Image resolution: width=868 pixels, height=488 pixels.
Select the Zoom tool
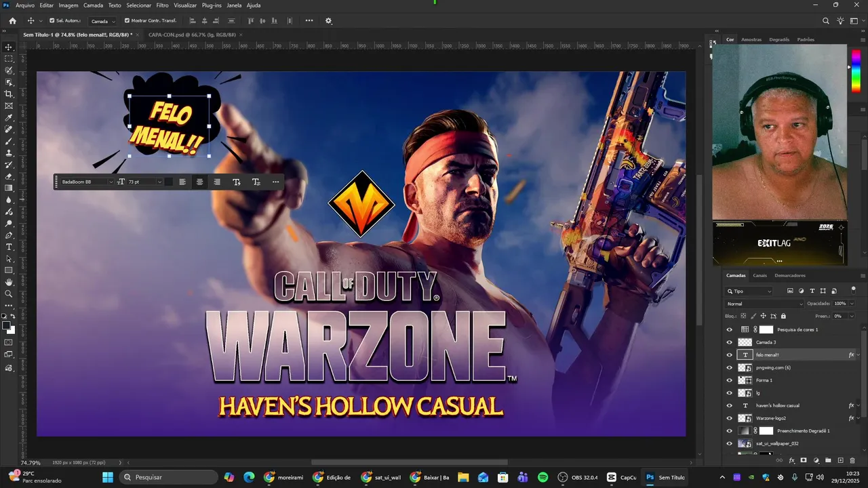click(9, 294)
